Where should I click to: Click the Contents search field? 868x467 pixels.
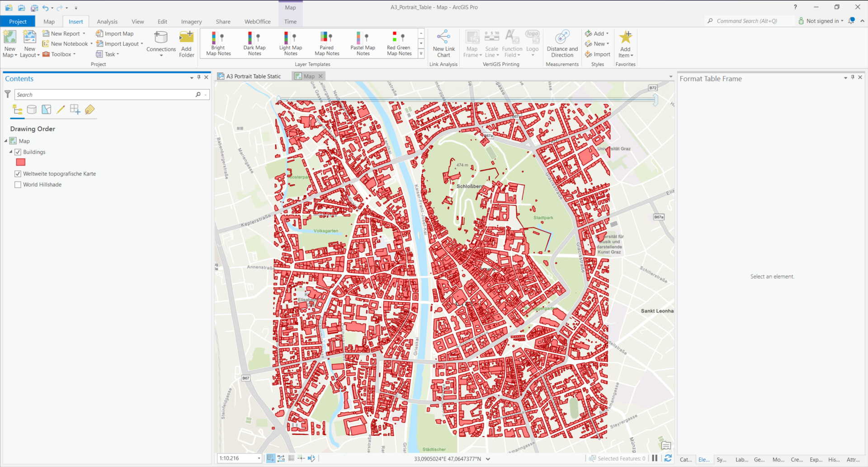pos(105,95)
